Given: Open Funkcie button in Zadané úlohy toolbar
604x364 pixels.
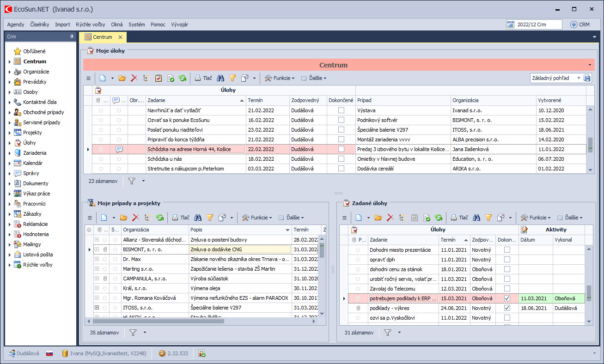Looking at the screenshot, I should [537, 218].
